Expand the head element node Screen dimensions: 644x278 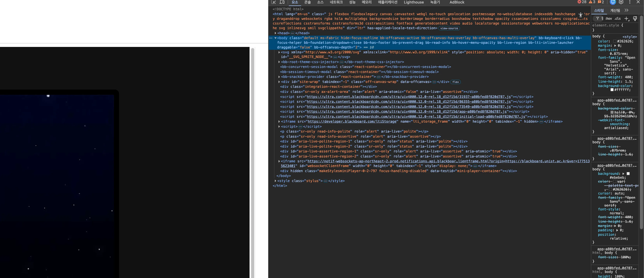[x=276, y=33]
